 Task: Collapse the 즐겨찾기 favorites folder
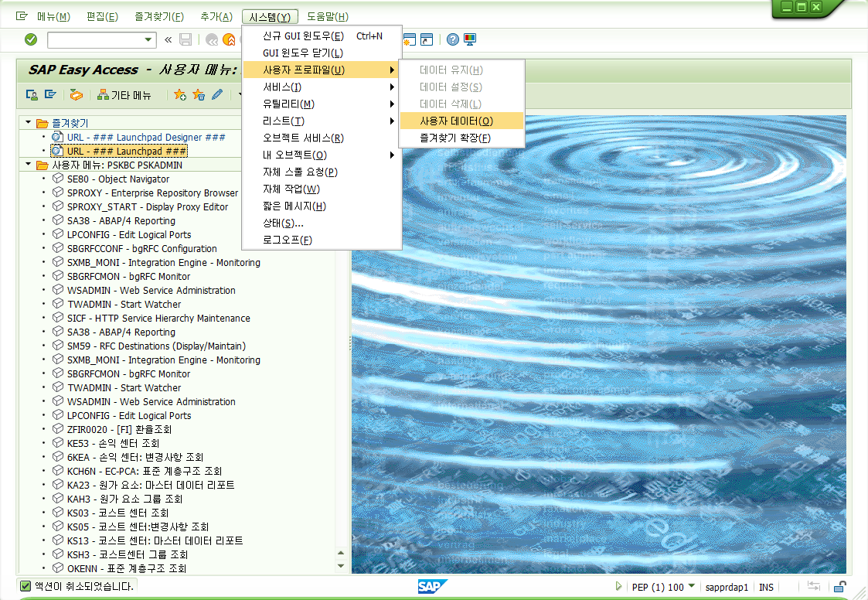point(29,123)
